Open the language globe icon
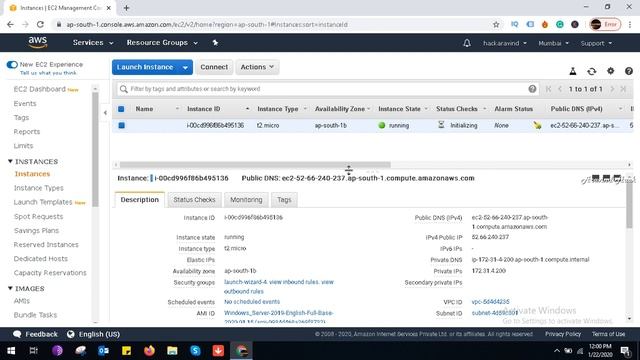Viewport: 640px width, 360px height. click(x=71, y=334)
